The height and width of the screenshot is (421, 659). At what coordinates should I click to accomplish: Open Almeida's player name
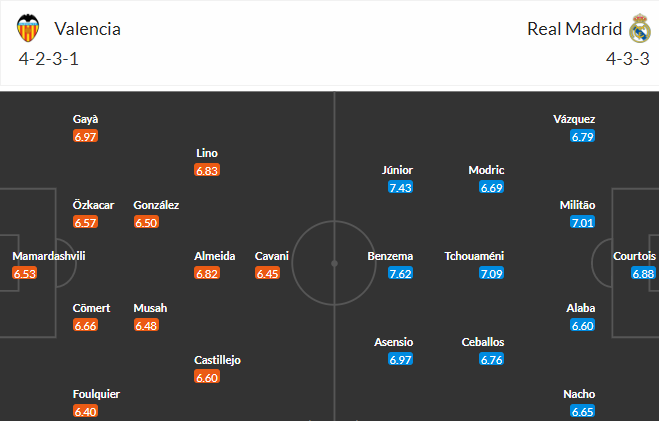click(x=215, y=256)
